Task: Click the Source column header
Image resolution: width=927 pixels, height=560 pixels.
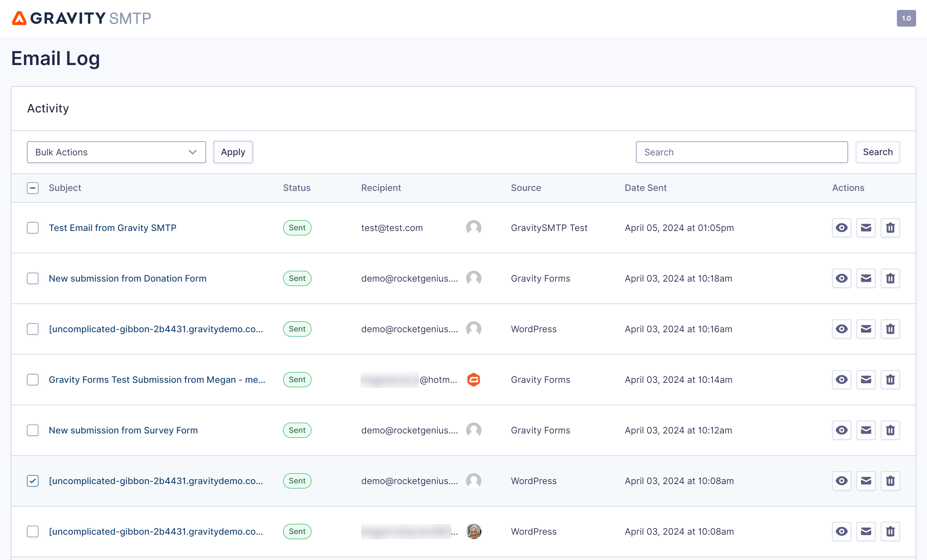Action: click(x=526, y=188)
